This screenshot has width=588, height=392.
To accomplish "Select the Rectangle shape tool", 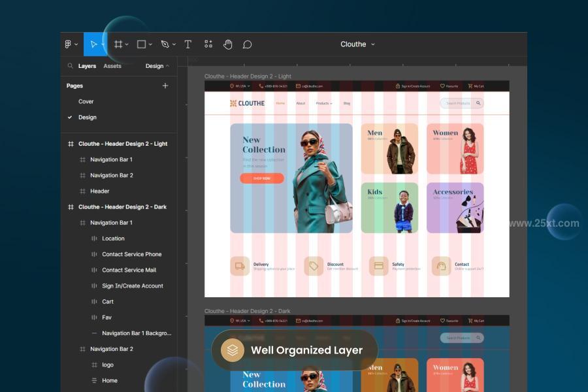I will (141, 44).
